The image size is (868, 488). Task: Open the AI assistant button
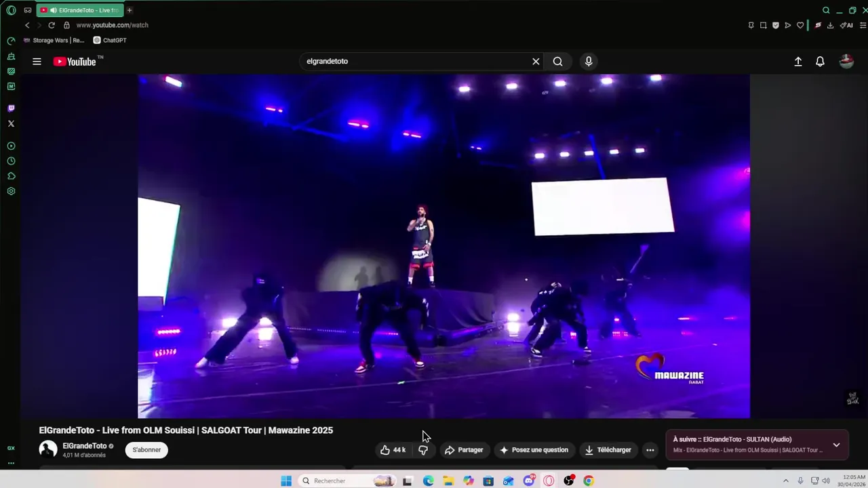[x=846, y=25]
